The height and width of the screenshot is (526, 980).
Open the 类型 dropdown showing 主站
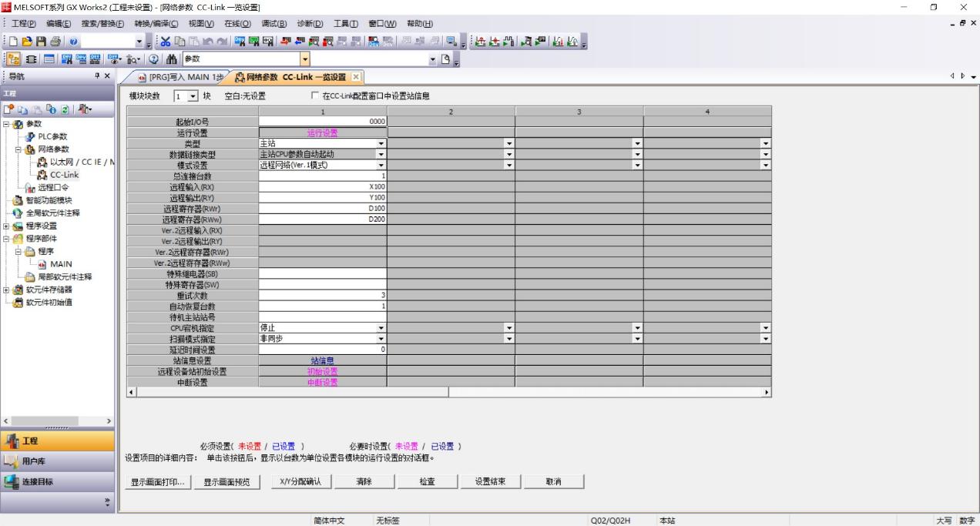pyautogui.click(x=381, y=142)
